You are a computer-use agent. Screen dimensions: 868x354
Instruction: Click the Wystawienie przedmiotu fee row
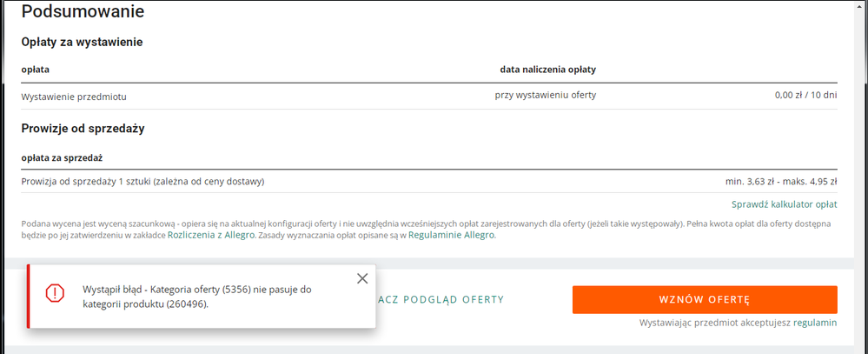[x=429, y=97]
